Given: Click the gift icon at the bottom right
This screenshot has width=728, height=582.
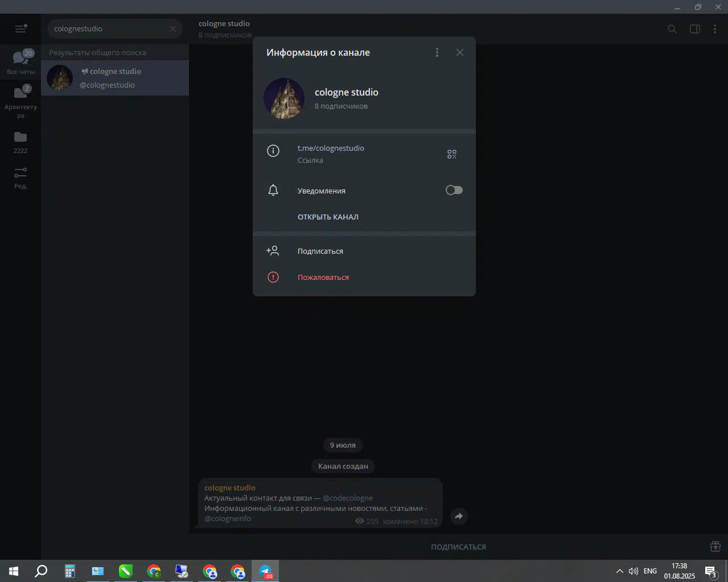Looking at the screenshot, I should [715, 546].
